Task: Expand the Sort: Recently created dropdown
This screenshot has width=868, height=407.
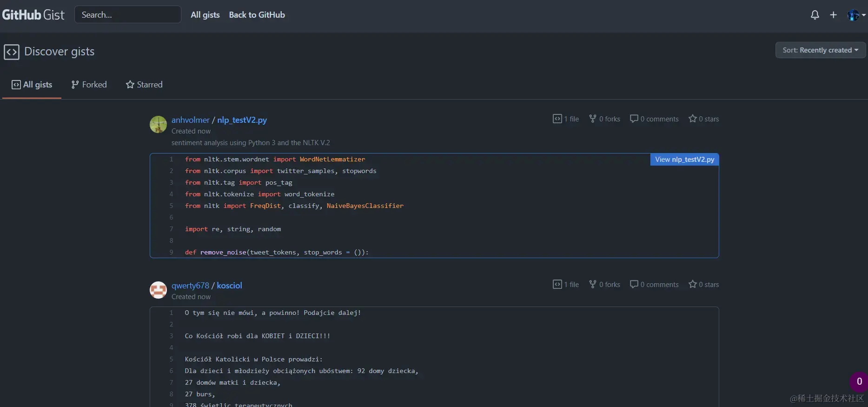Action: tap(820, 50)
